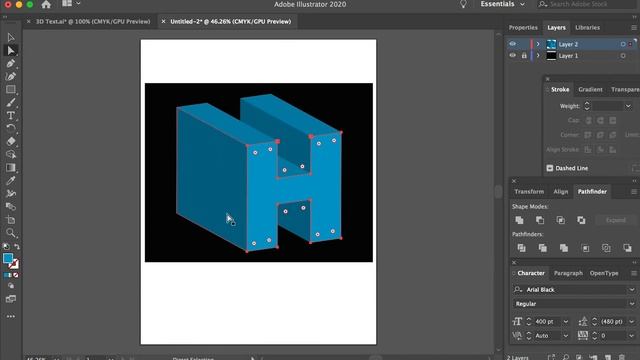The image size is (640, 360).
Task: Switch to the Libraries tab
Action: (x=587, y=28)
